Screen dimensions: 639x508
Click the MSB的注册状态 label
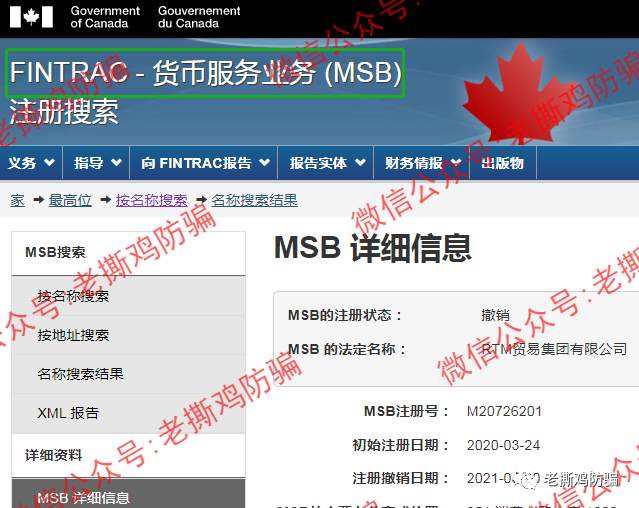click(x=345, y=315)
